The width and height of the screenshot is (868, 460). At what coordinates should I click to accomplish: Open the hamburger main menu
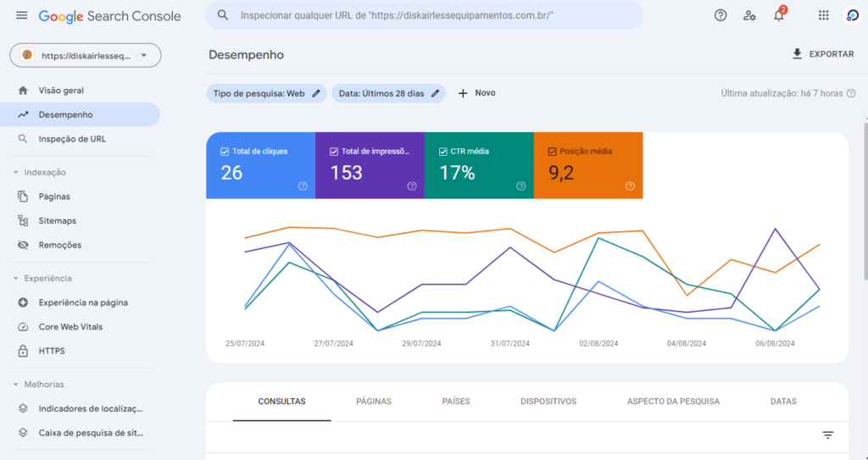click(21, 15)
